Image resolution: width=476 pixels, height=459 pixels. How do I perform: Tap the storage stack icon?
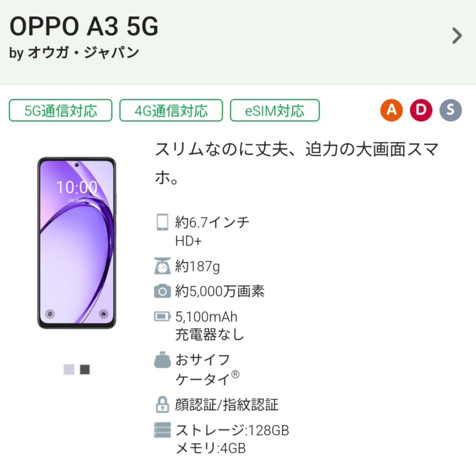pyautogui.click(x=162, y=430)
